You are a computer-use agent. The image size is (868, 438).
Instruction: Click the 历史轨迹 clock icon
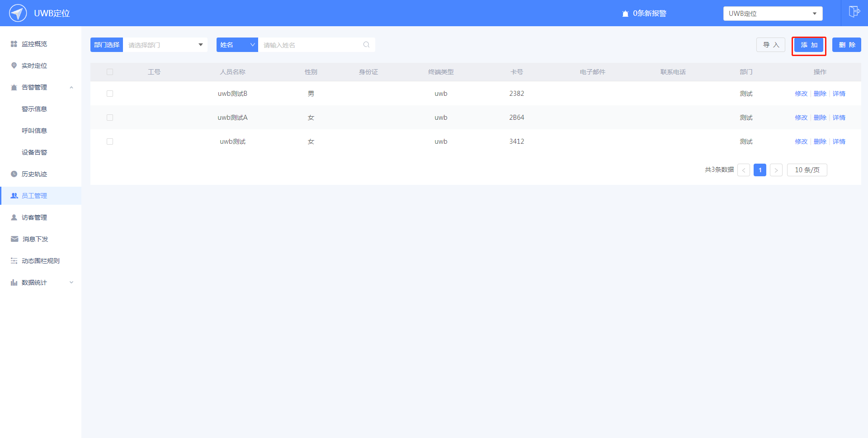click(14, 174)
